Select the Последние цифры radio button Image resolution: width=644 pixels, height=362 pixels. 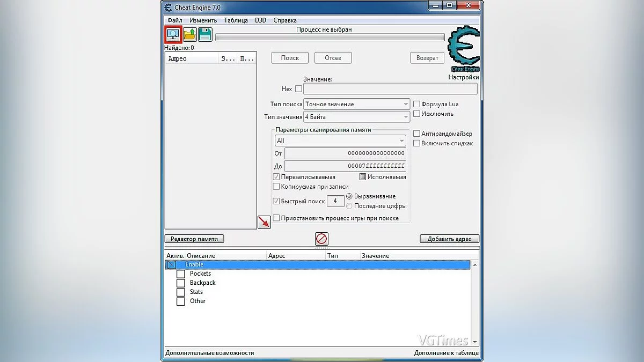(349, 205)
